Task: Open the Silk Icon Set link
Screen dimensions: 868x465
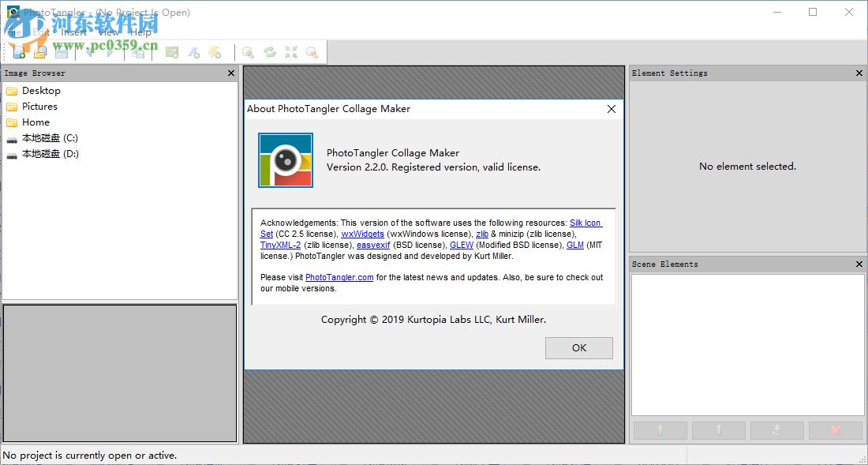Action: [586, 222]
